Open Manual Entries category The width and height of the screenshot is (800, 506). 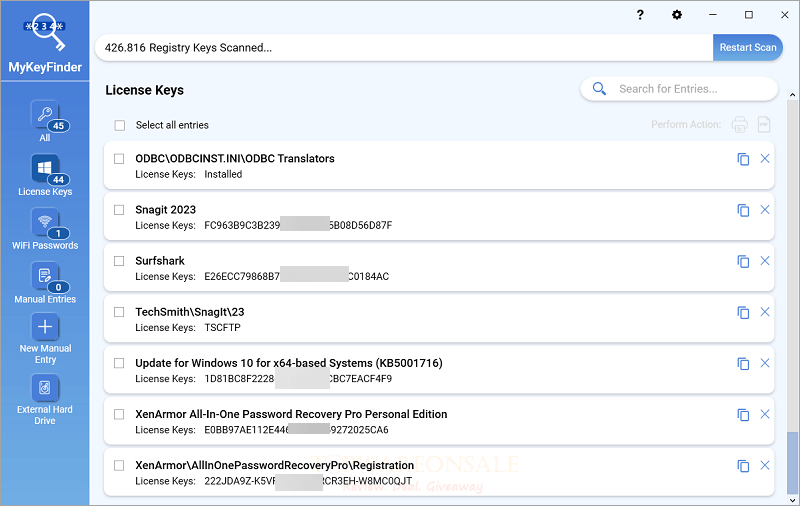[45, 283]
